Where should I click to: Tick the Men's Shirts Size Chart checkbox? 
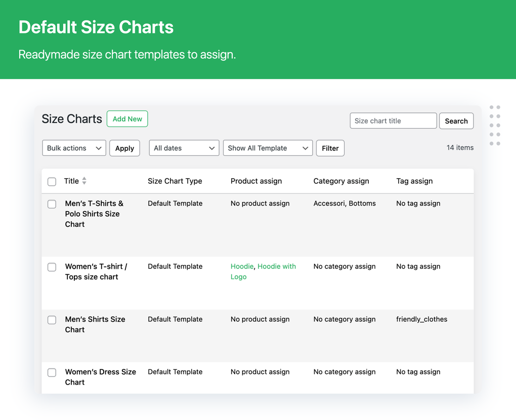pos(52,320)
